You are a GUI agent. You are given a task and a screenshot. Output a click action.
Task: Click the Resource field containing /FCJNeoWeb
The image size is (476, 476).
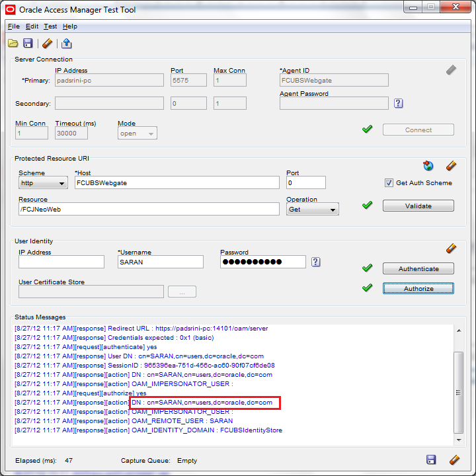(149, 209)
